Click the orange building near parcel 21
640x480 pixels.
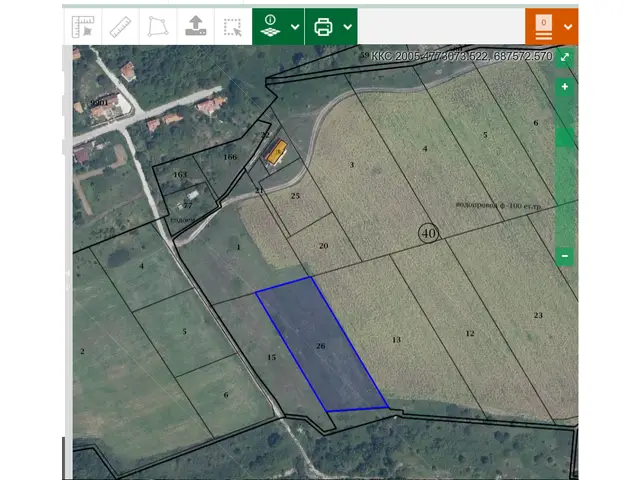(x=275, y=154)
